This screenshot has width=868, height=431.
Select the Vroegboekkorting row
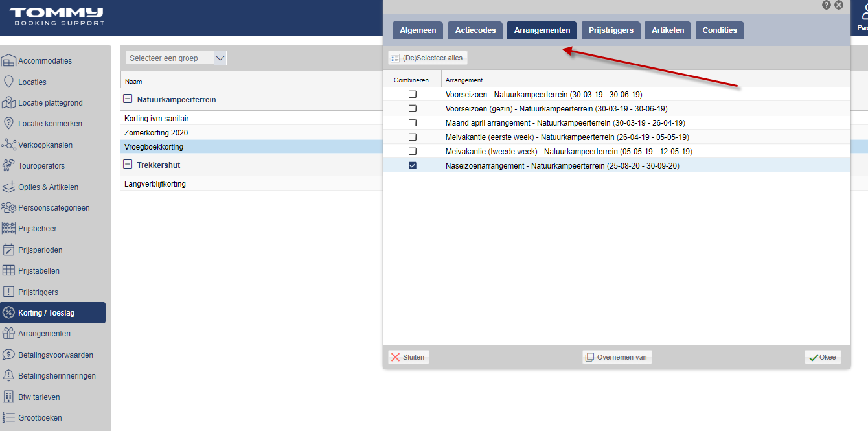click(x=252, y=147)
